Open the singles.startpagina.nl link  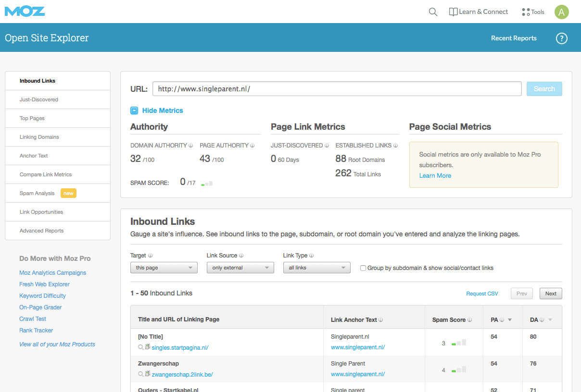[x=180, y=348]
